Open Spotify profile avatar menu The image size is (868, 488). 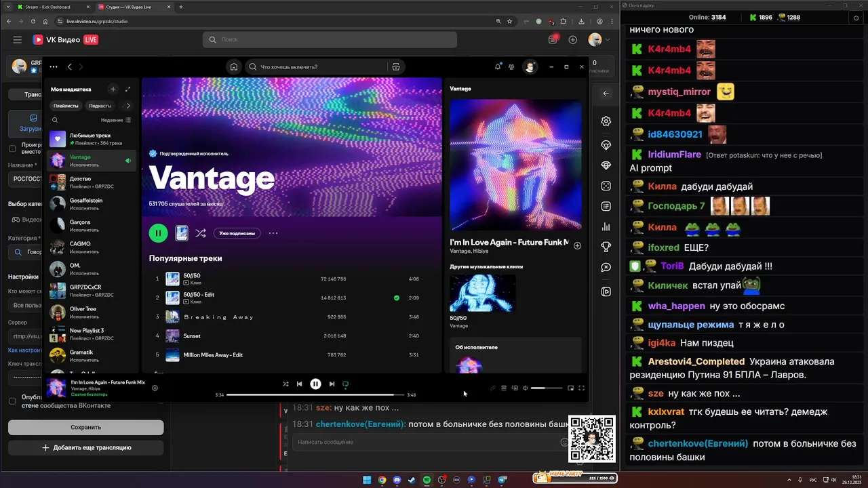pyautogui.click(x=530, y=66)
